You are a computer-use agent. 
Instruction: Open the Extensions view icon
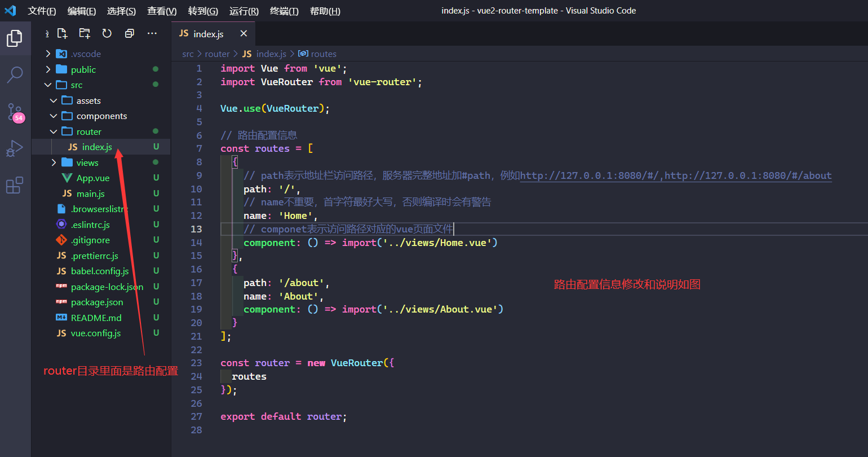click(15, 185)
